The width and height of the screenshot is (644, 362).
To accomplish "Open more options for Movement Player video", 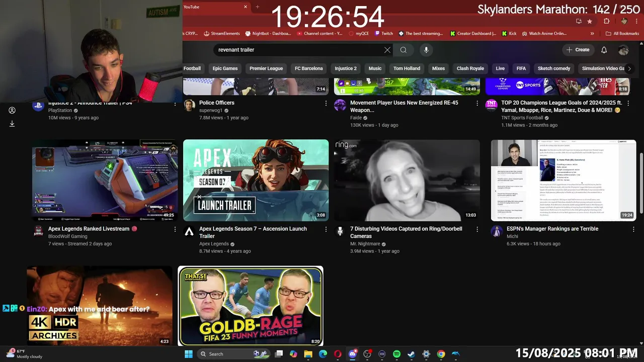I will [x=477, y=103].
